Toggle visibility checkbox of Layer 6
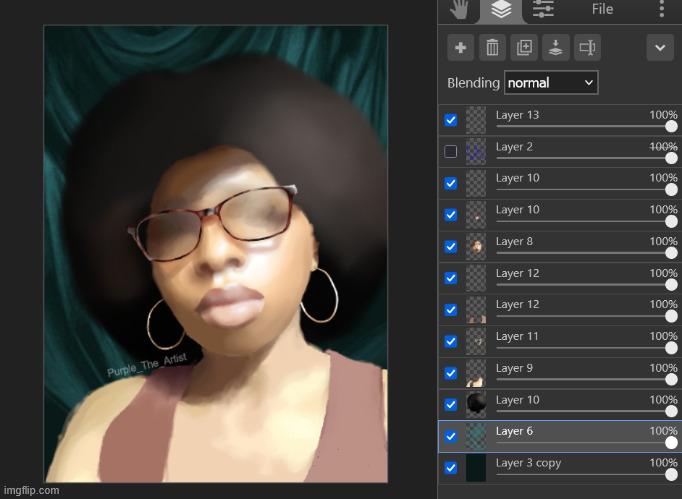The image size is (682, 499). coord(451,436)
